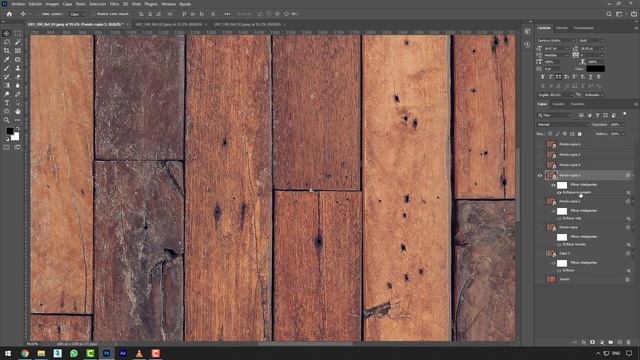Screen dimensions: 640x360
Task: Click the faux bold T style button
Action: pos(542,77)
